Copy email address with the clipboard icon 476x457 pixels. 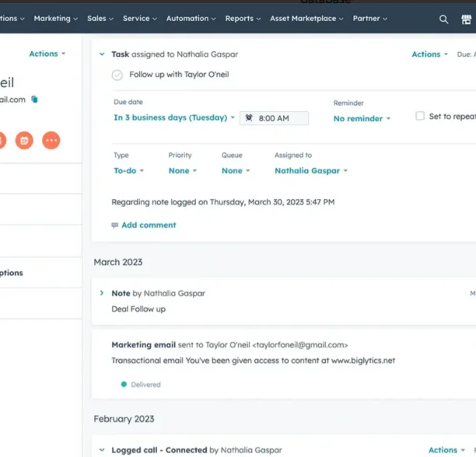34,99
